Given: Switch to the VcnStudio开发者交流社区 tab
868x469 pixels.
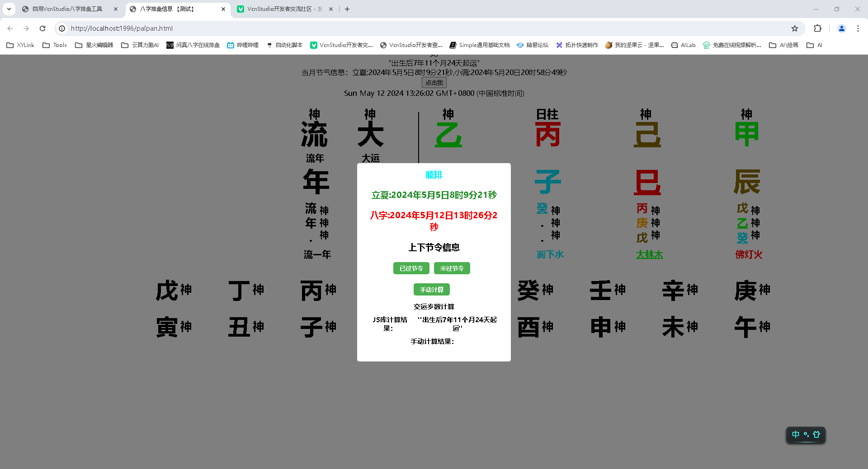Looking at the screenshot, I should click(284, 9).
